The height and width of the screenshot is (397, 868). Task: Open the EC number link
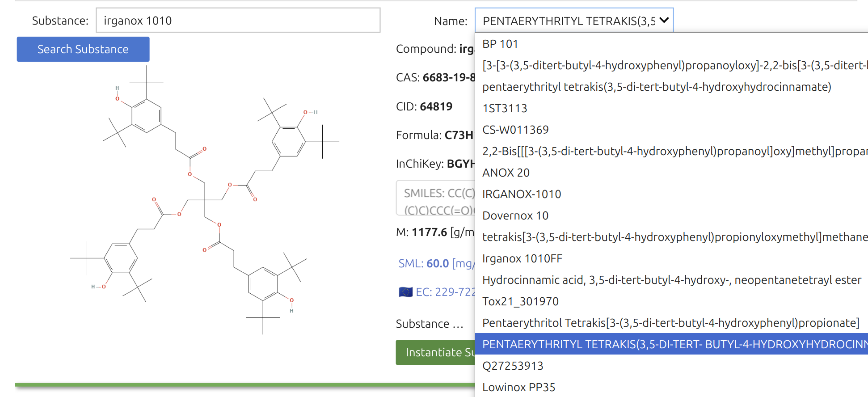(445, 292)
